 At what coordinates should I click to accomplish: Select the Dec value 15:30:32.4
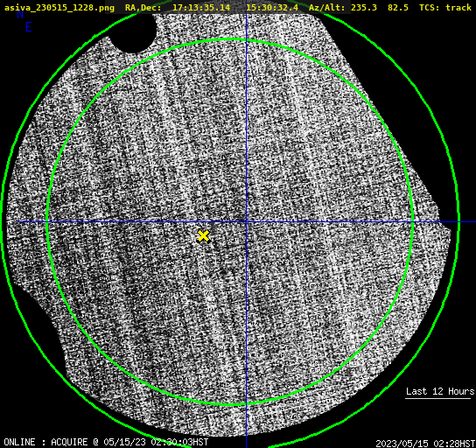click(x=272, y=8)
